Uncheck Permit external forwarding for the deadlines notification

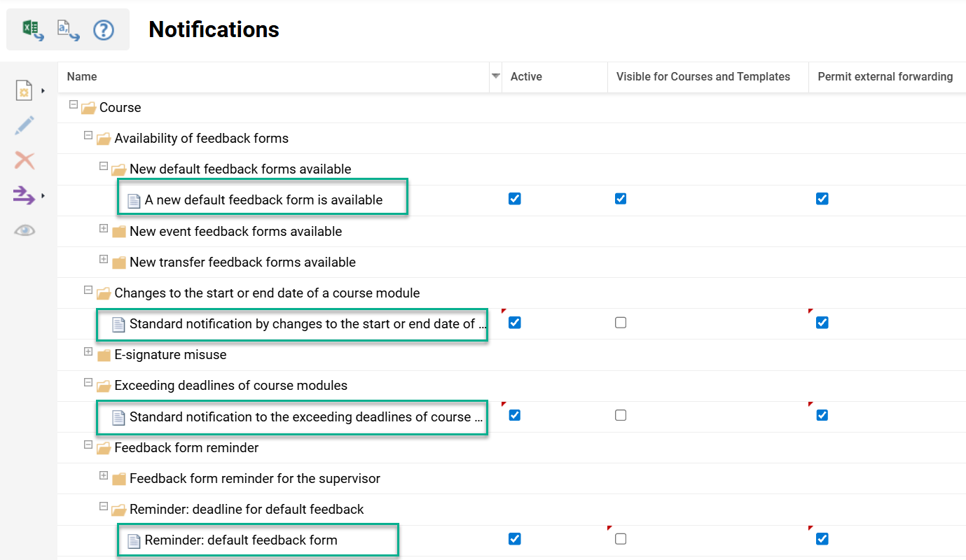click(821, 414)
